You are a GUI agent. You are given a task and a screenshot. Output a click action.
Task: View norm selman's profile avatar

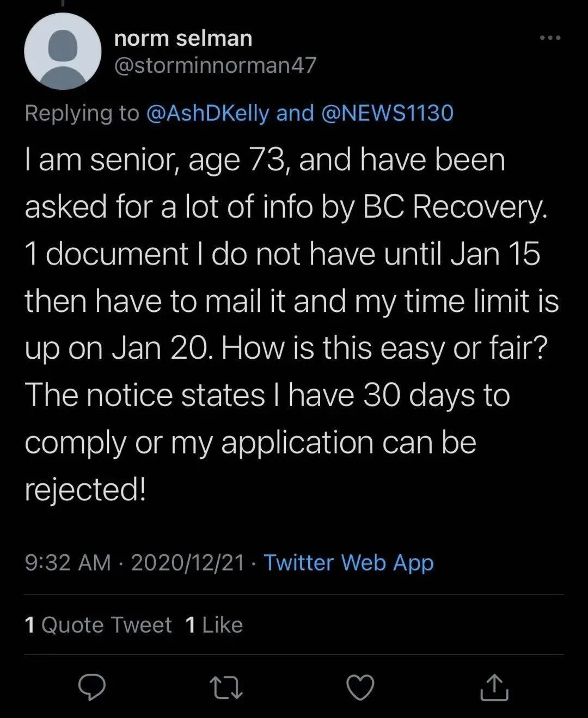(63, 51)
